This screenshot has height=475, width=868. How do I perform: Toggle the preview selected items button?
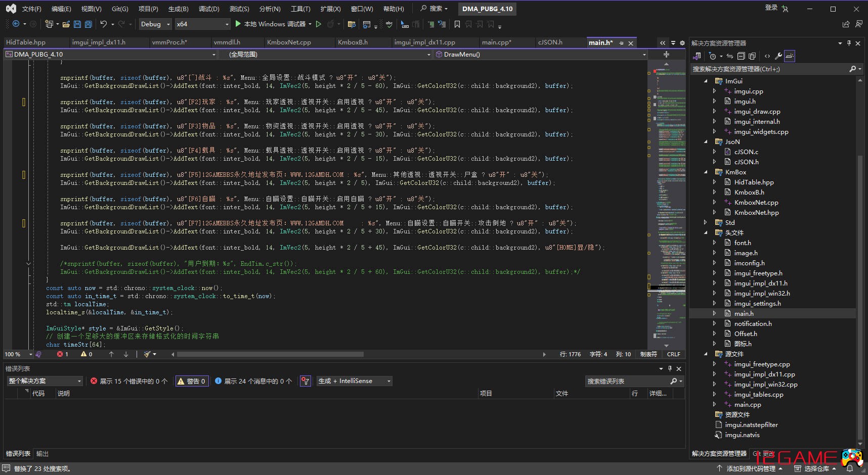[790, 56]
